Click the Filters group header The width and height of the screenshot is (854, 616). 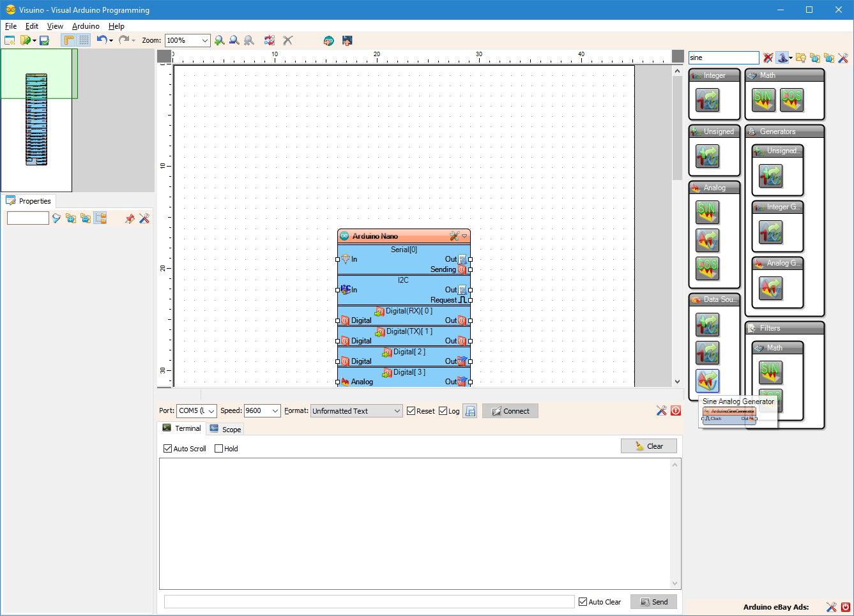pos(784,328)
